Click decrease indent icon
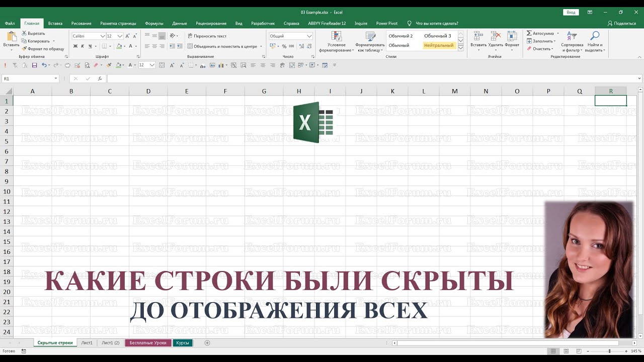Image resolution: width=644 pixels, height=362 pixels. pos(173,46)
